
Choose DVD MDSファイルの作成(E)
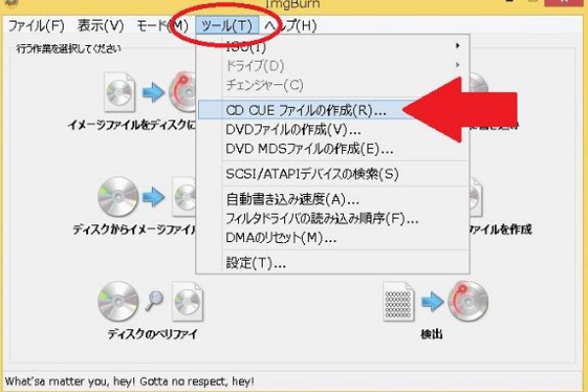[x=333, y=149]
